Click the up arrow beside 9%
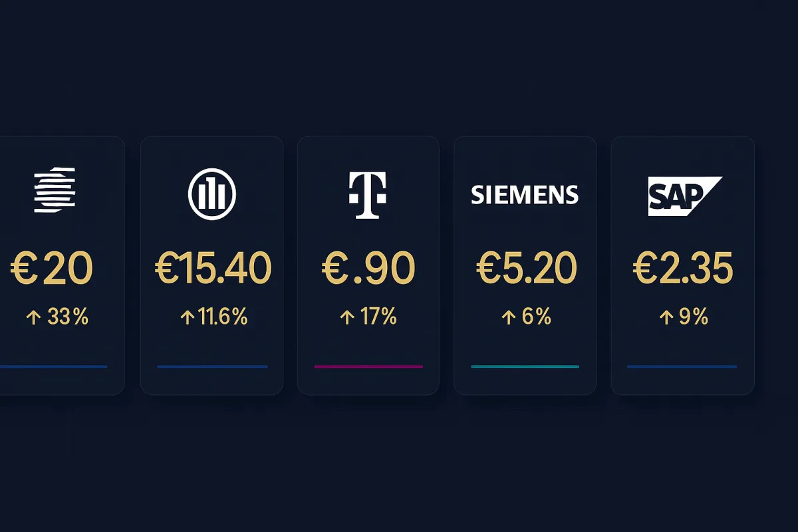 click(666, 318)
